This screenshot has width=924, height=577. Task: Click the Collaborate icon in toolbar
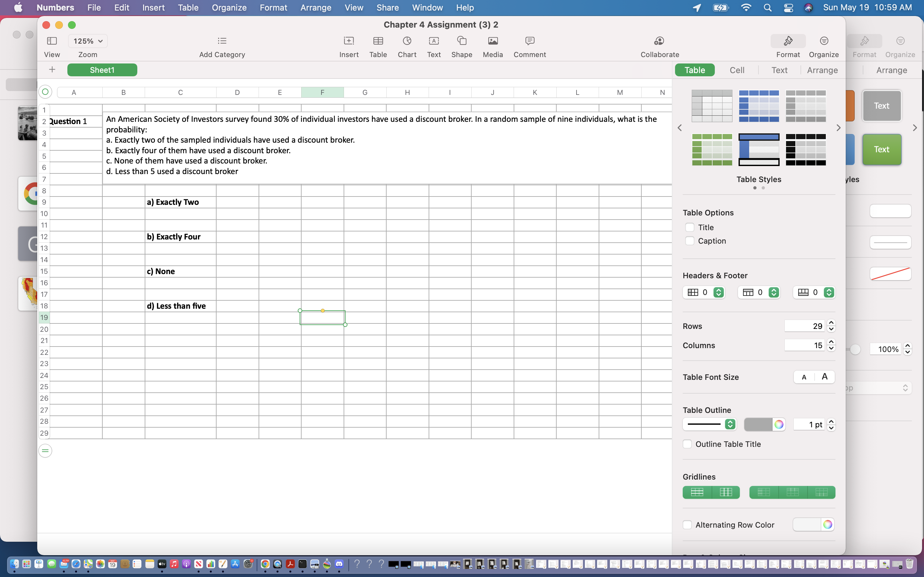[659, 41]
